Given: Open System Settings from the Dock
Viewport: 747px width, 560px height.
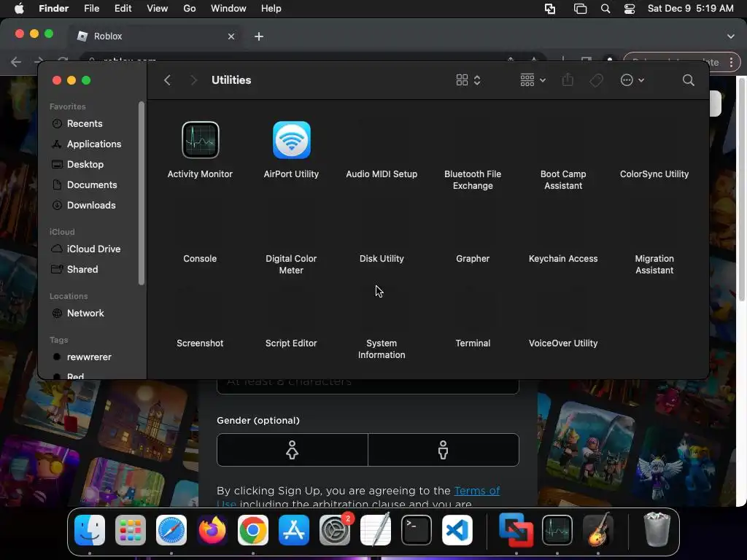Looking at the screenshot, I should click(x=335, y=530).
